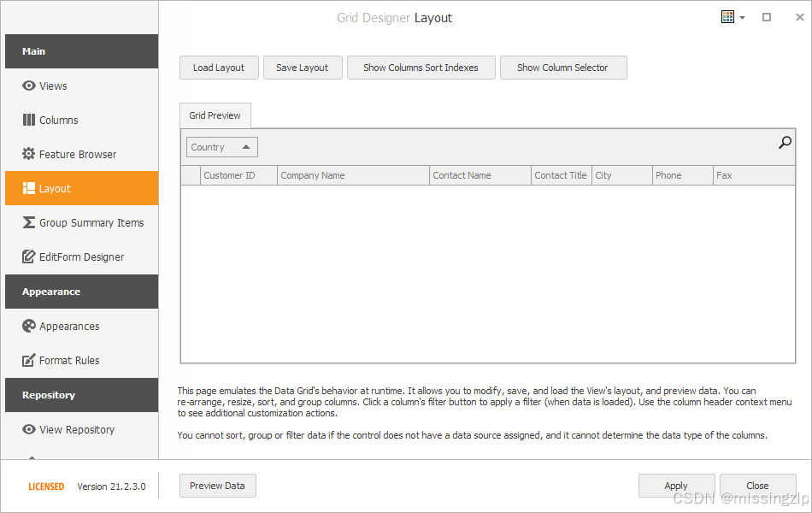Collapse the Appearance section header
Viewport: 812px width, 513px height.
pyautogui.click(x=82, y=292)
